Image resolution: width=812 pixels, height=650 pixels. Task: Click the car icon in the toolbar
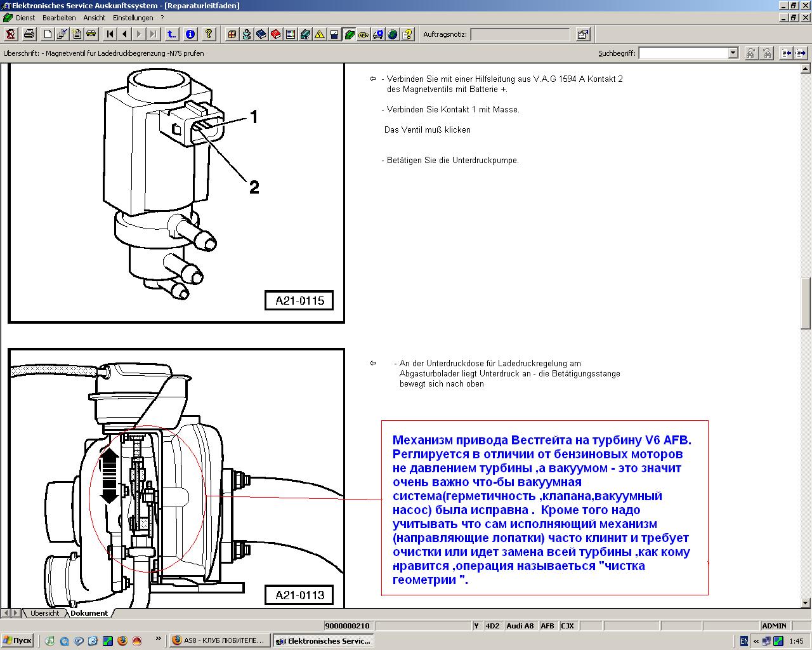[91, 34]
